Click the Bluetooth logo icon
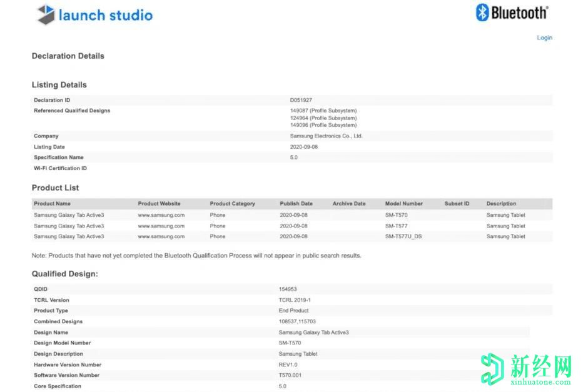 point(482,13)
